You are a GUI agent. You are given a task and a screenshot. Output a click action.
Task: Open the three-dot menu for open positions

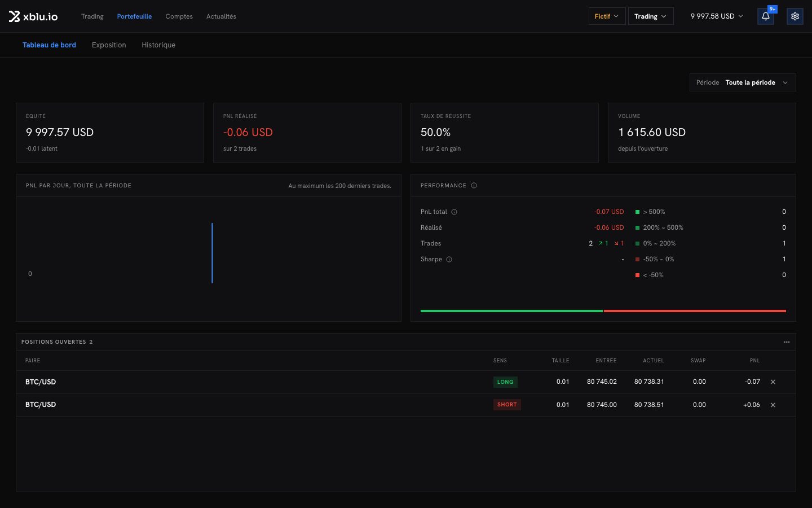pyautogui.click(x=787, y=342)
